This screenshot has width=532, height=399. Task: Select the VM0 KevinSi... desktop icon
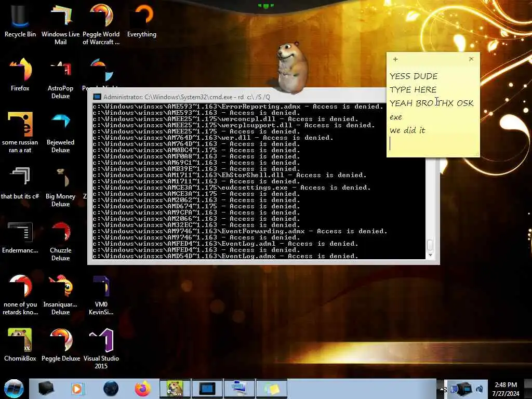[x=101, y=295]
